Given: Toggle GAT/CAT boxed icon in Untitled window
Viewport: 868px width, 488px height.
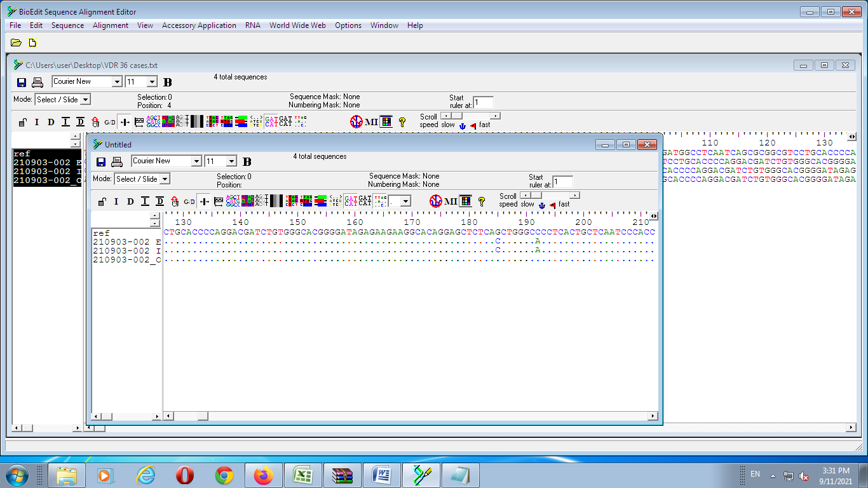Looking at the screenshot, I should (350, 201).
